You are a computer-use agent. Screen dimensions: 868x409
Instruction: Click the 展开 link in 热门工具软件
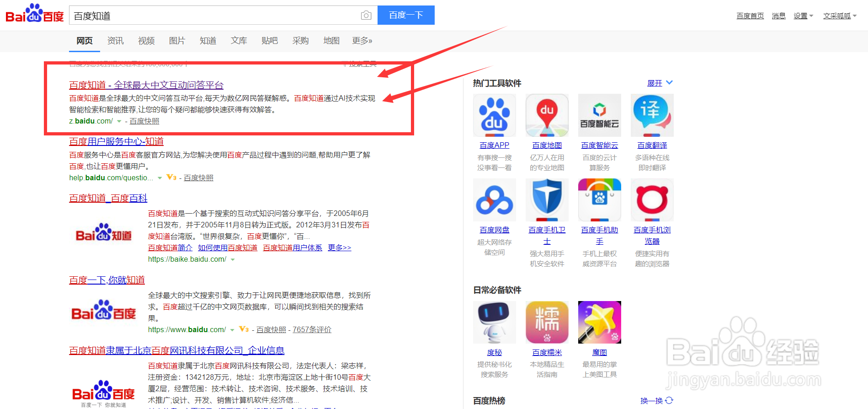(655, 83)
